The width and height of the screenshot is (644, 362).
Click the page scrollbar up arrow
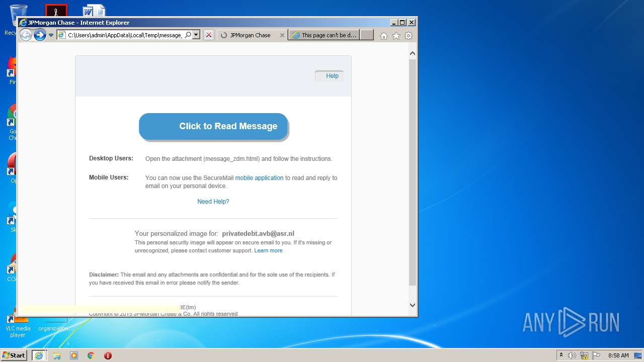pyautogui.click(x=413, y=53)
